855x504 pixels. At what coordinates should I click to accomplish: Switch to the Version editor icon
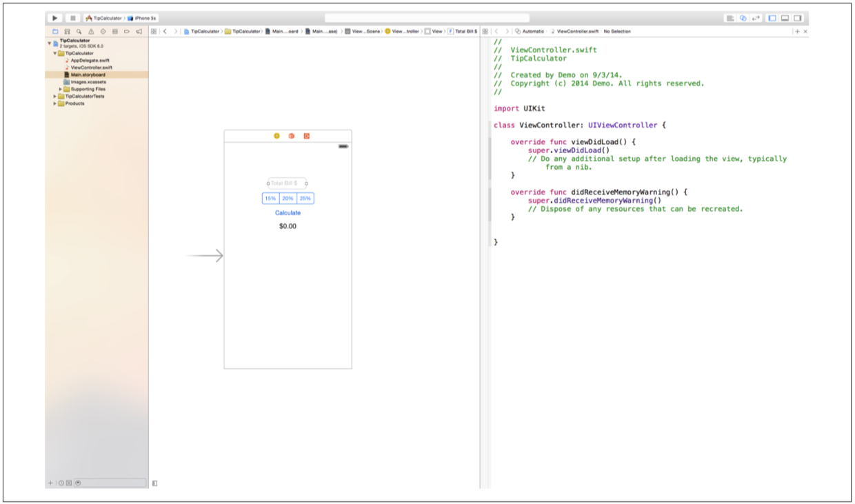pyautogui.click(x=756, y=18)
